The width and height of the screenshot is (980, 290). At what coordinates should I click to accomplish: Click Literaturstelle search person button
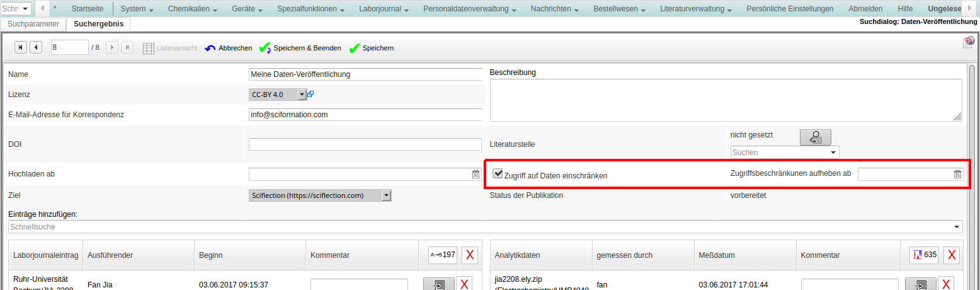[815, 137]
